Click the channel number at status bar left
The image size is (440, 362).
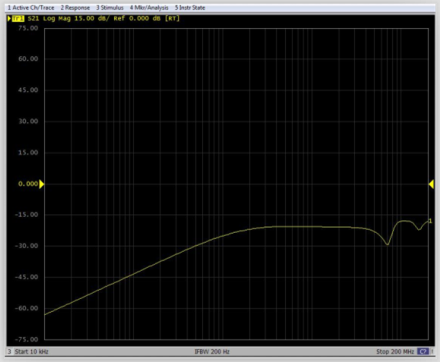click(10, 352)
